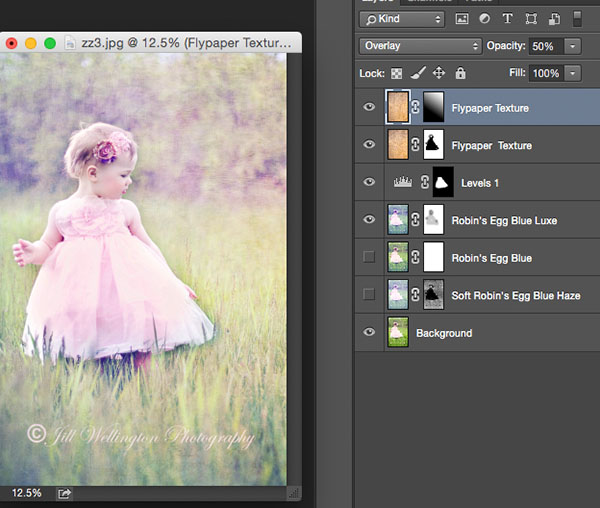The height and width of the screenshot is (508, 600).
Task: Toggle mask link icon on Levels 1
Action: [x=425, y=182]
